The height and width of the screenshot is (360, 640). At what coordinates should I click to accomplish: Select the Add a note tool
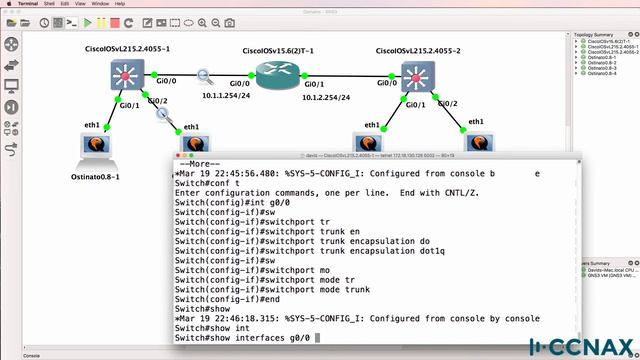[x=147, y=23]
